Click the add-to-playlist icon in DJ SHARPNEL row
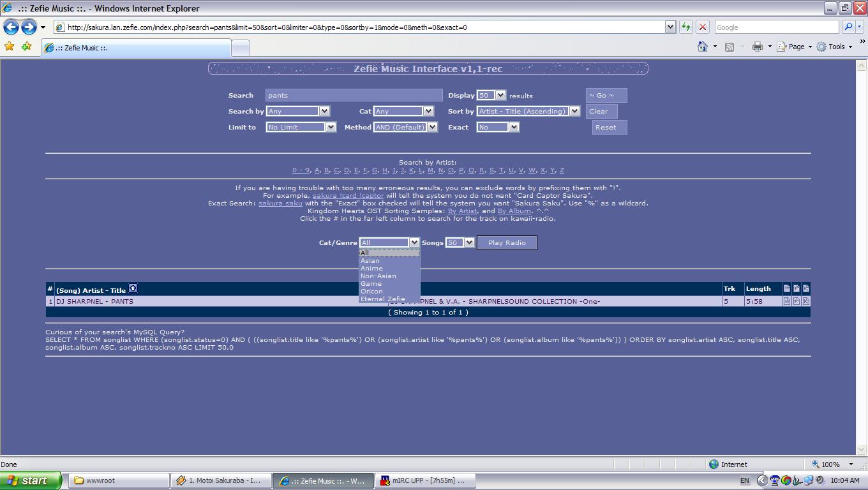Image resolution: width=868 pixels, height=490 pixels. tap(805, 301)
